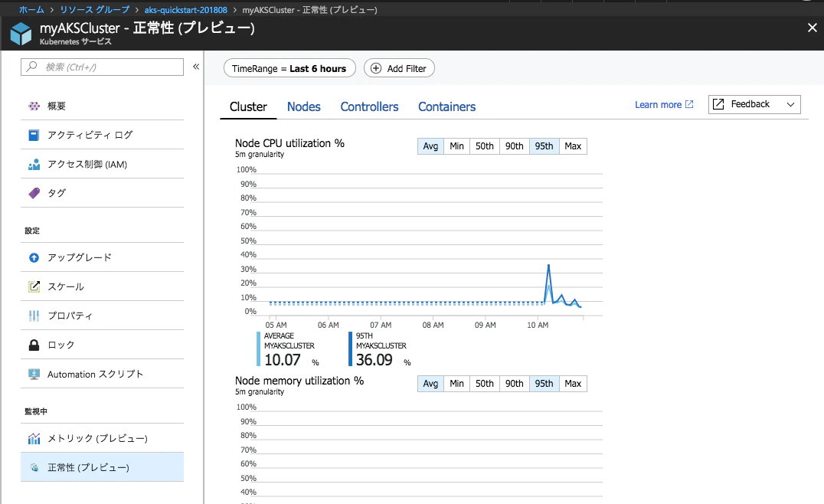Viewport: 824px width, 504px height.
Task: Click the スケール icon
Action: click(x=34, y=286)
